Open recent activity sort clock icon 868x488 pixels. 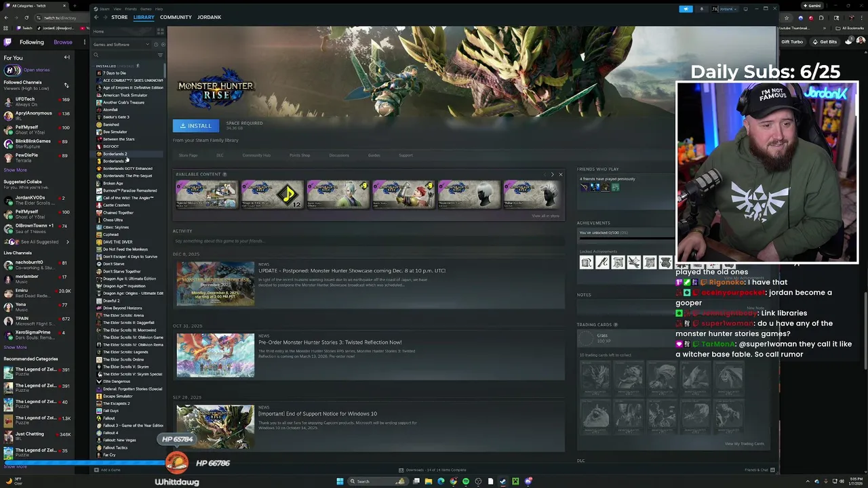pyautogui.click(x=155, y=44)
